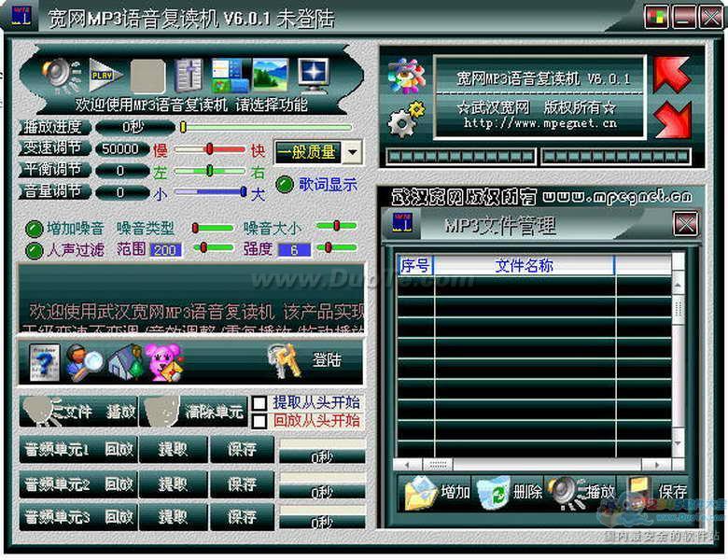Click the computer monitor icon
Screen dimensions: 728x560
314,75
